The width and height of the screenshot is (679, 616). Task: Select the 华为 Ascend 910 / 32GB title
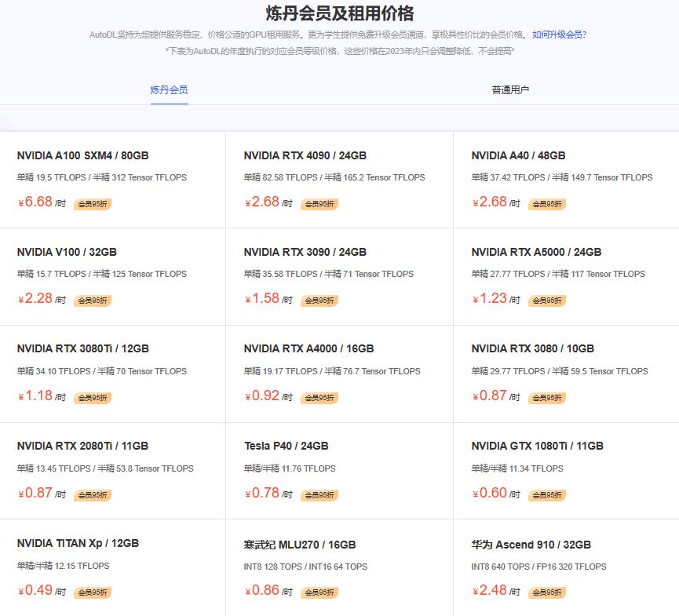[x=531, y=545]
